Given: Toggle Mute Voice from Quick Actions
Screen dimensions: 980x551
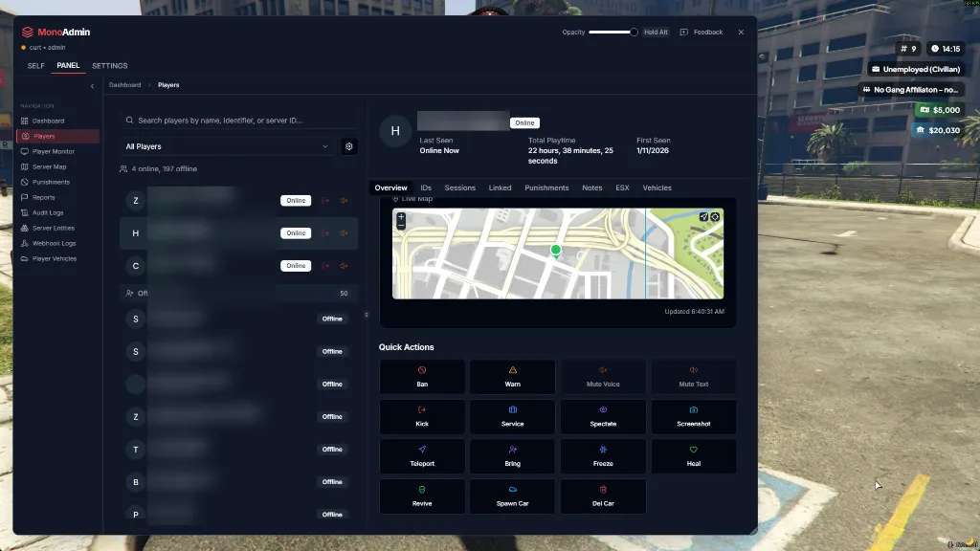Looking at the screenshot, I should [x=603, y=377].
